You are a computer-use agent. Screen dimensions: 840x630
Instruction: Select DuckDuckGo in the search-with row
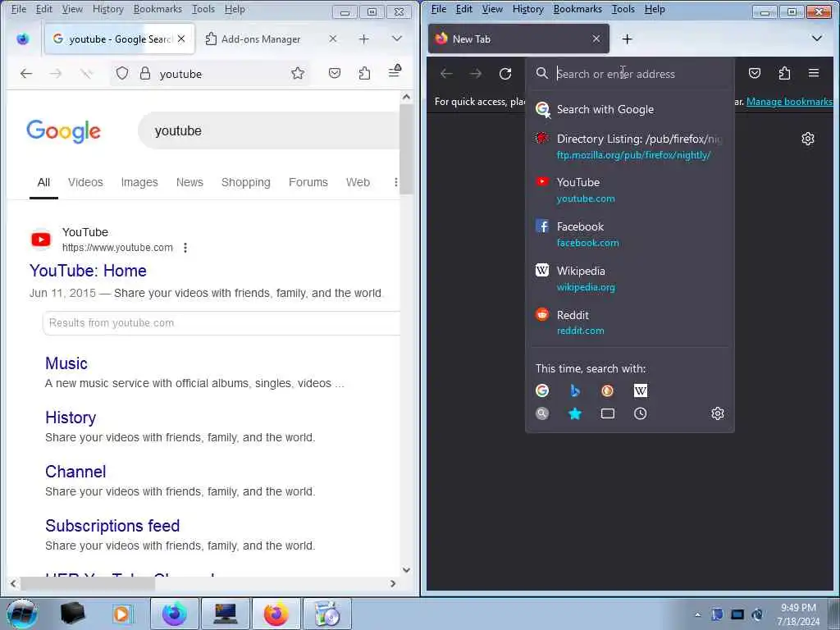(608, 390)
